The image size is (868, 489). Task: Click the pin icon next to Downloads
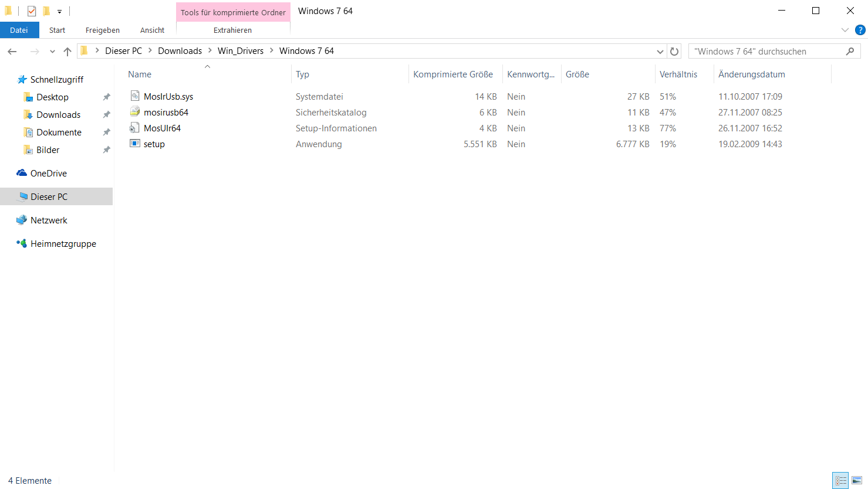point(106,115)
